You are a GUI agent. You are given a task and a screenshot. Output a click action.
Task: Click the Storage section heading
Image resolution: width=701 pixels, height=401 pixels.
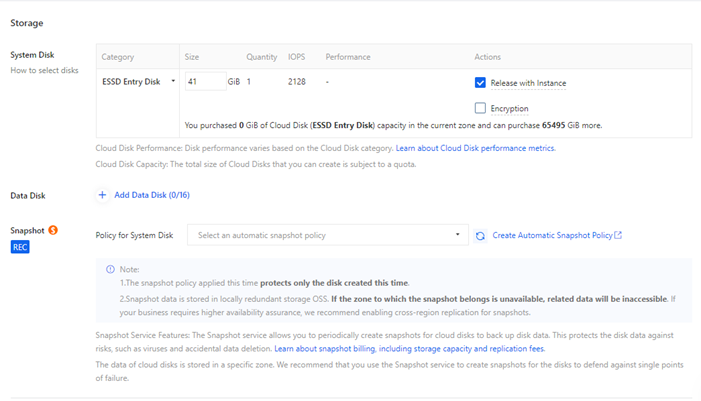pos(27,23)
